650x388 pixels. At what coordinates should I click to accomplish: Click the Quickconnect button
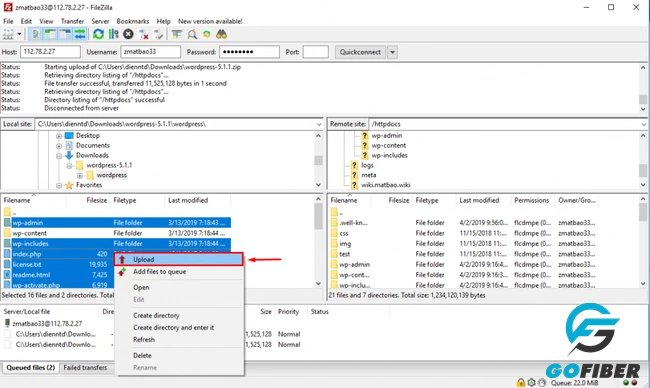click(x=360, y=52)
